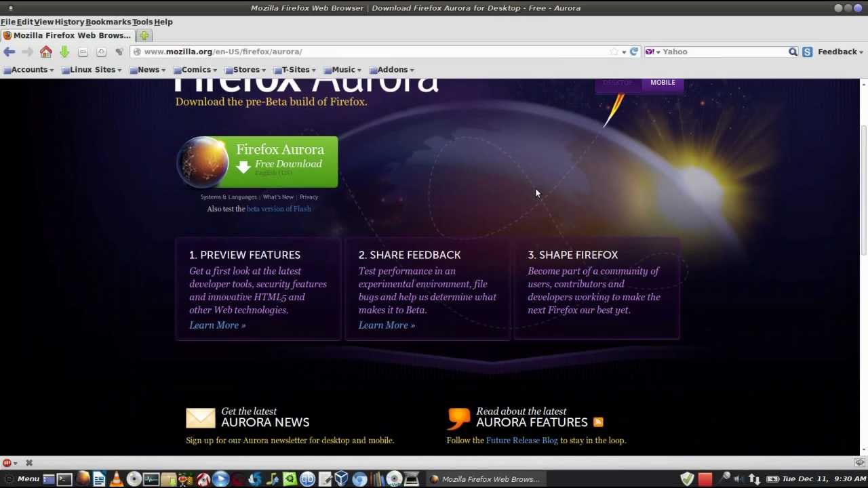Open a new tab with the plus icon
Viewport: 868px width, 488px height.
click(144, 35)
